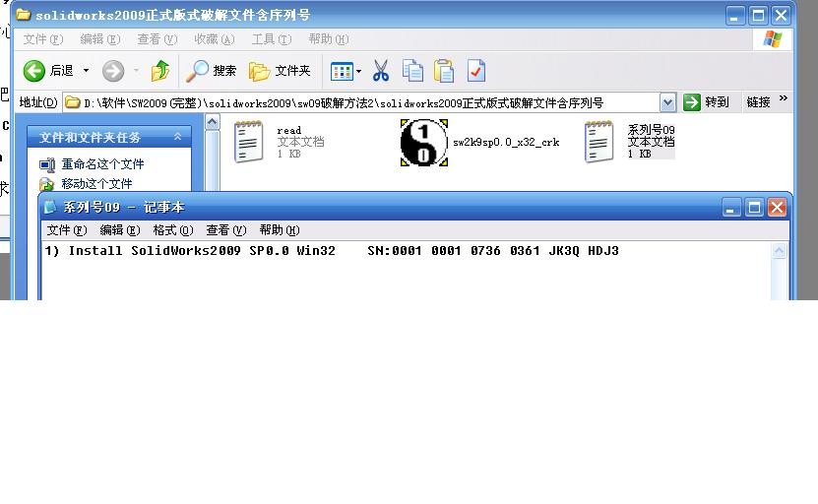This screenshot has height=504, width=818.
Task: Click the folder icon in address bar
Action: coord(72,102)
